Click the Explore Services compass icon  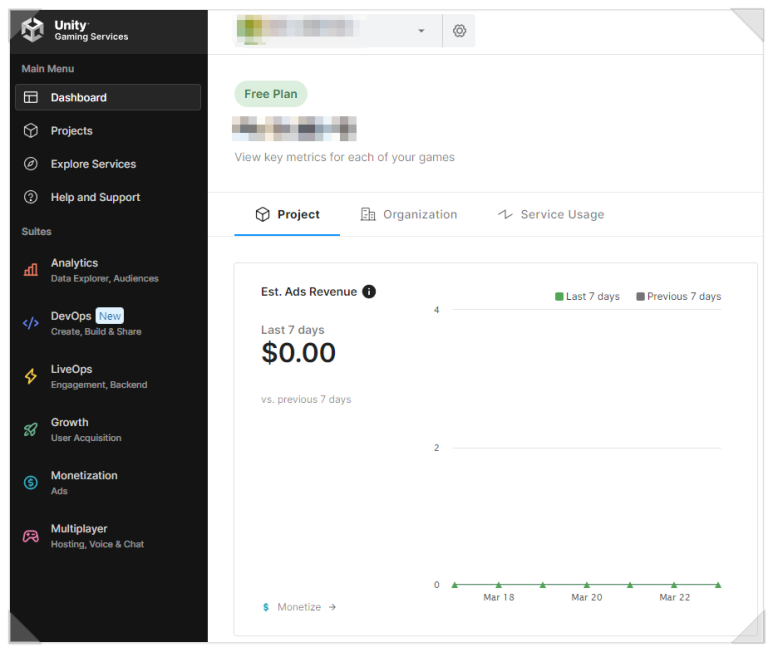(x=31, y=164)
